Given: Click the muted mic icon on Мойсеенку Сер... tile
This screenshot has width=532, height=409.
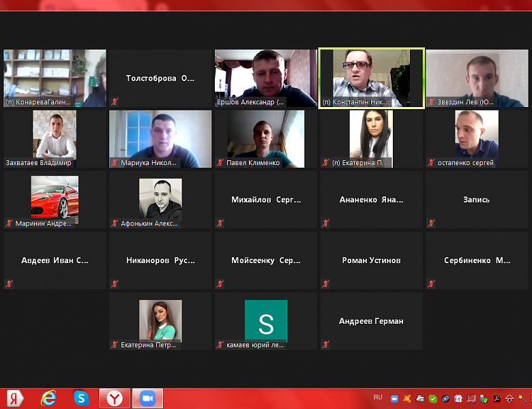Looking at the screenshot, I should (x=220, y=284).
